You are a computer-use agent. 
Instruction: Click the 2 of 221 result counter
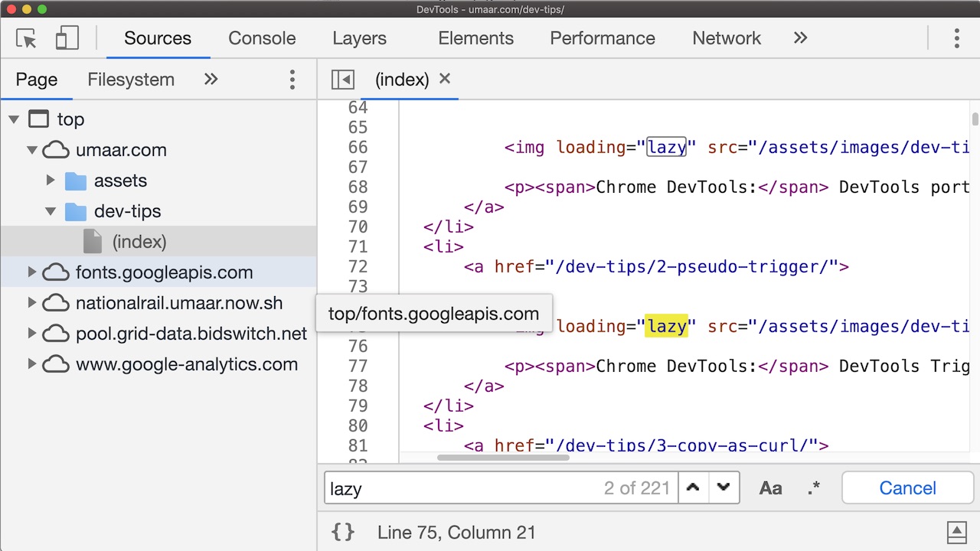(637, 488)
